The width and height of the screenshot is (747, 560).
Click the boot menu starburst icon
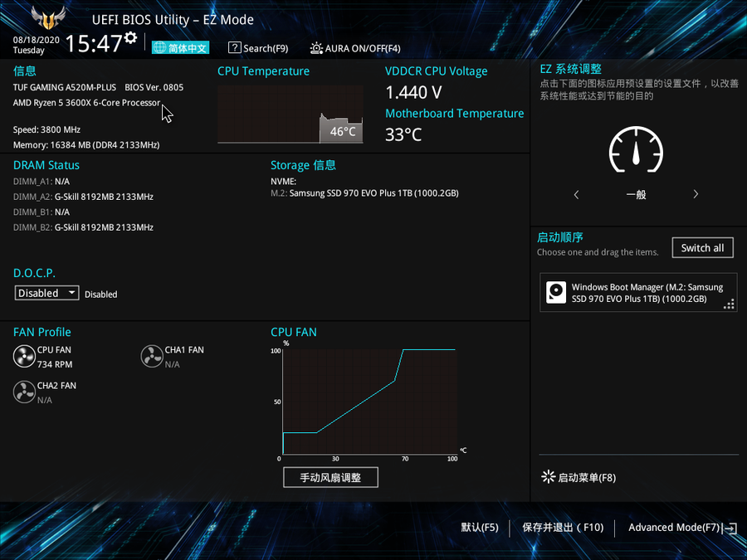click(548, 477)
